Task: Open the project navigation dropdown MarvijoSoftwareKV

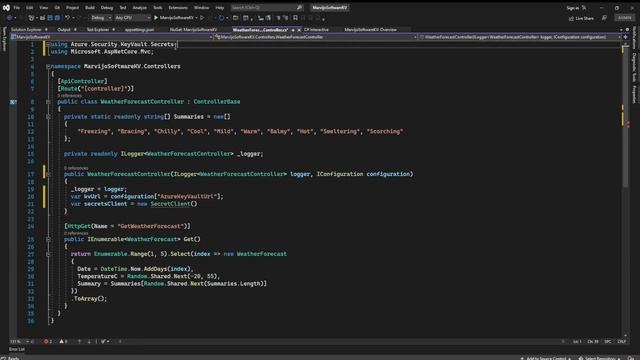Action: pos(112,37)
